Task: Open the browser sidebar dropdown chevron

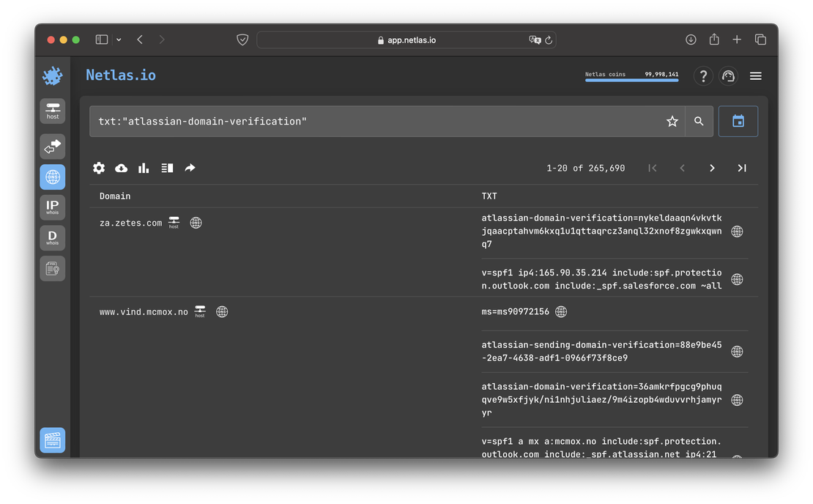Action: (117, 40)
